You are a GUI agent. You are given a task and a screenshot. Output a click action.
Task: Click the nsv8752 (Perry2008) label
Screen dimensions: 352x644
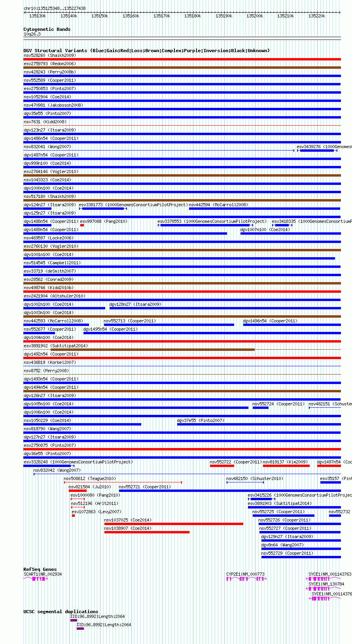(46, 371)
